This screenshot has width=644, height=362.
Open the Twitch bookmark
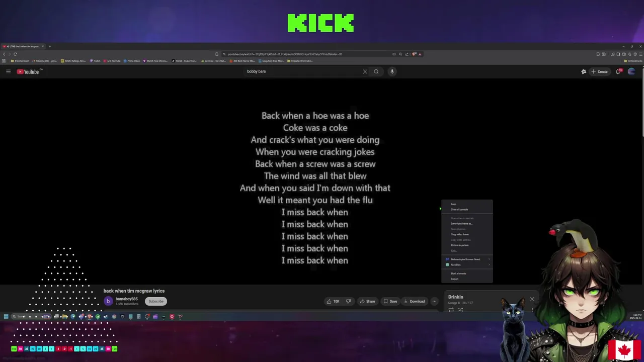(x=96, y=61)
